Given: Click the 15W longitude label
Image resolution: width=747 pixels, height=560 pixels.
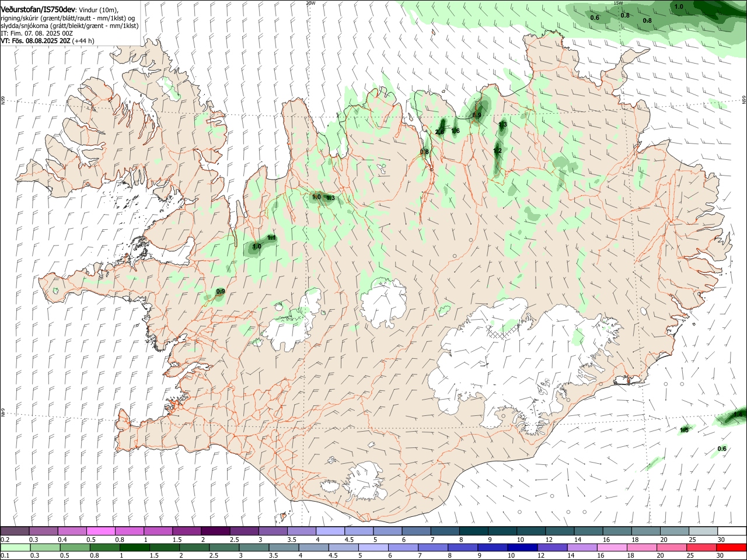Looking at the screenshot, I should click(x=618, y=3).
